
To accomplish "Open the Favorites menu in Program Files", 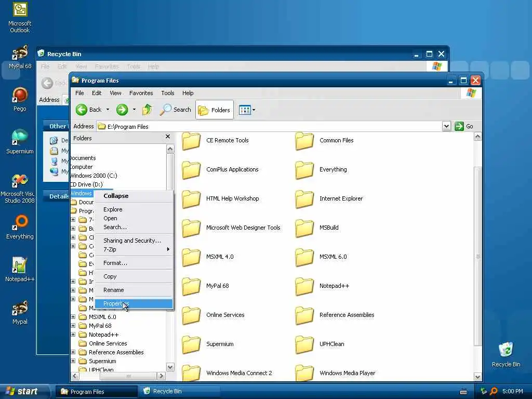I will coord(141,93).
